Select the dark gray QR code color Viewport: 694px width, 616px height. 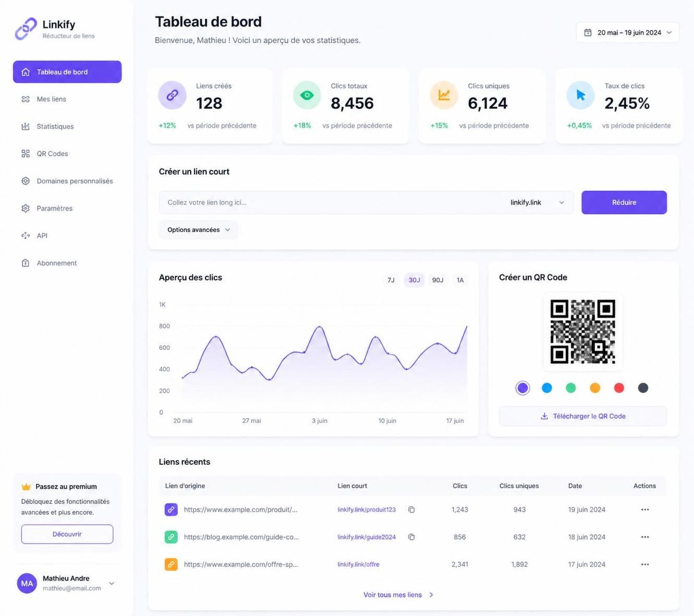pos(643,388)
